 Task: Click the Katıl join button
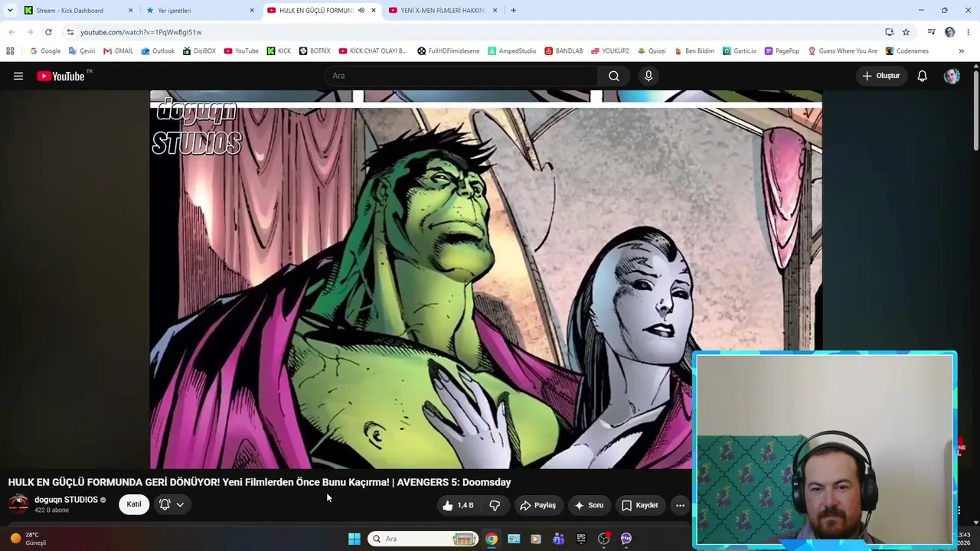tap(134, 504)
